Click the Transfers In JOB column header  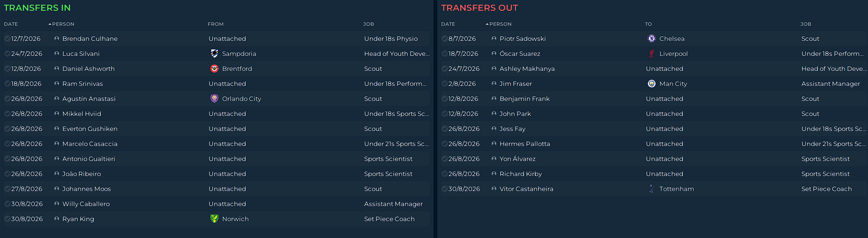click(368, 24)
